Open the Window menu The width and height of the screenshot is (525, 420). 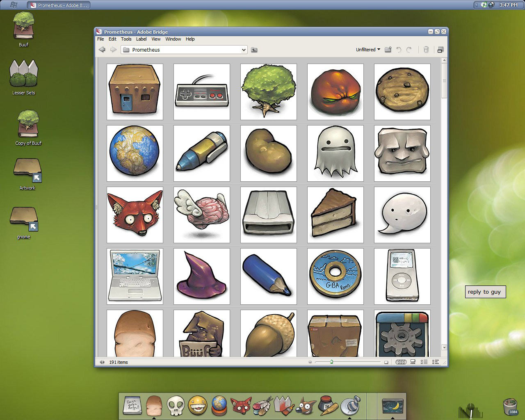173,39
